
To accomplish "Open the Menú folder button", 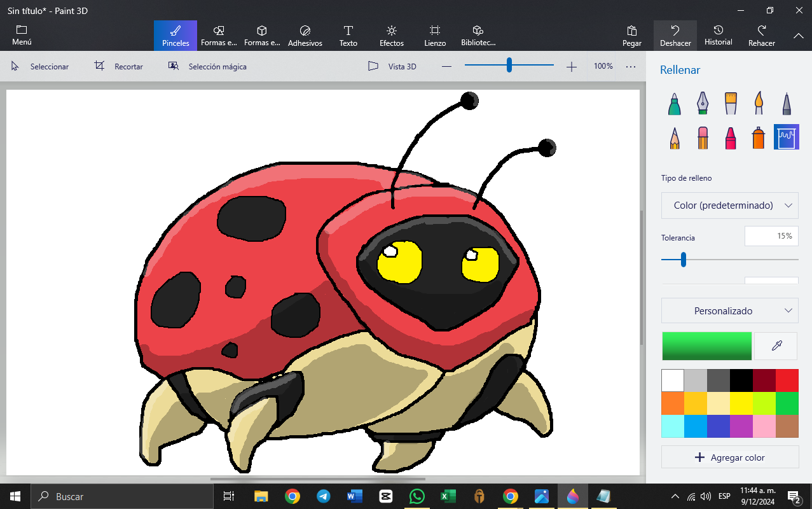I will (22, 36).
